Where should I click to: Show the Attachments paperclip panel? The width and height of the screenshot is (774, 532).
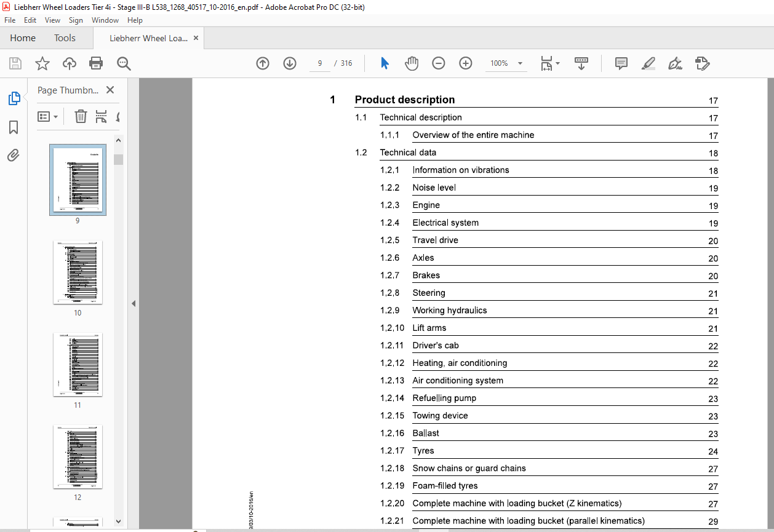(x=14, y=155)
